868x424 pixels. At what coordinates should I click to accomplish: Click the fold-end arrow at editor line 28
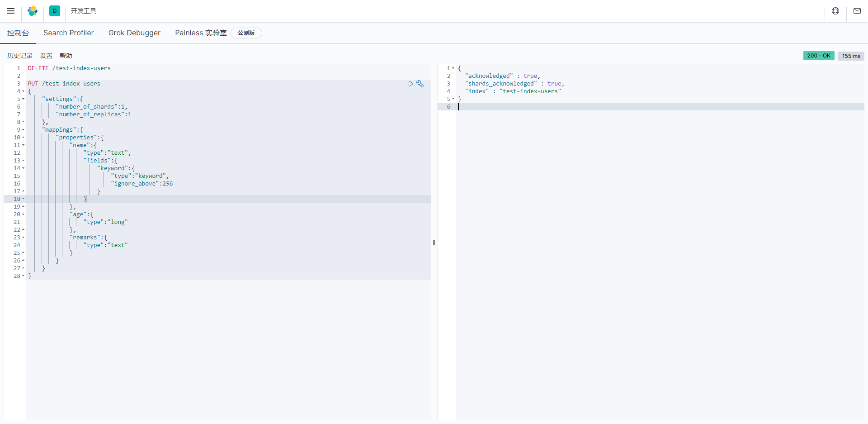24,276
